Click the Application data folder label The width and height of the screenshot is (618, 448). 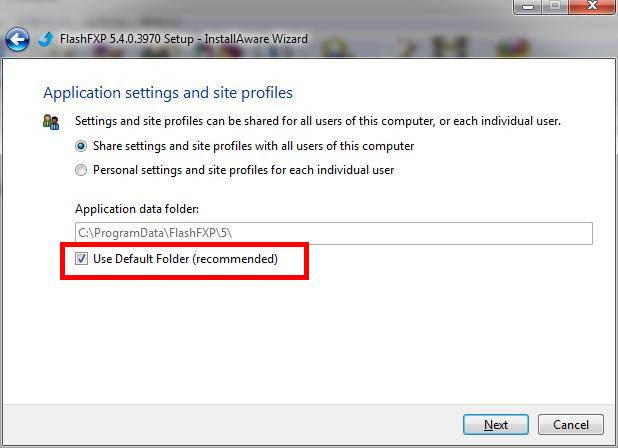tap(138, 209)
